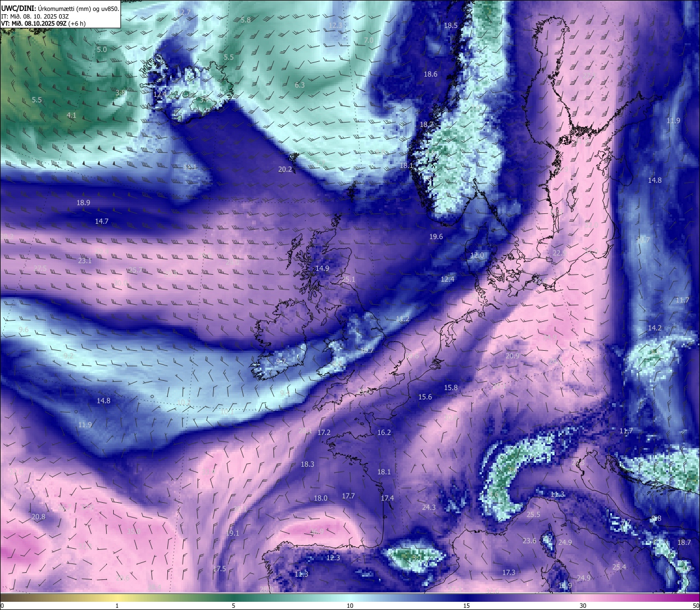Click the 18.9 value label
700x610 pixels.
coord(83,202)
